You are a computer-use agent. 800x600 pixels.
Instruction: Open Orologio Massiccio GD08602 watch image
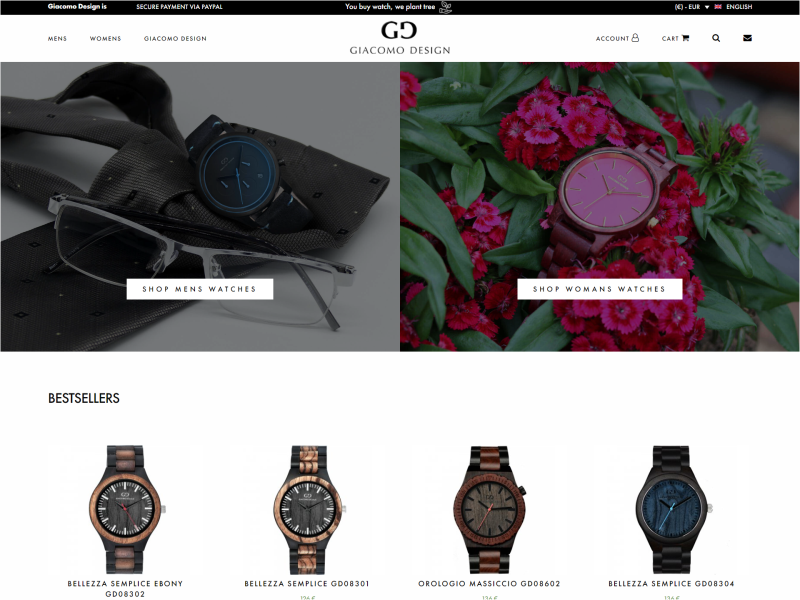(x=489, y=509)
